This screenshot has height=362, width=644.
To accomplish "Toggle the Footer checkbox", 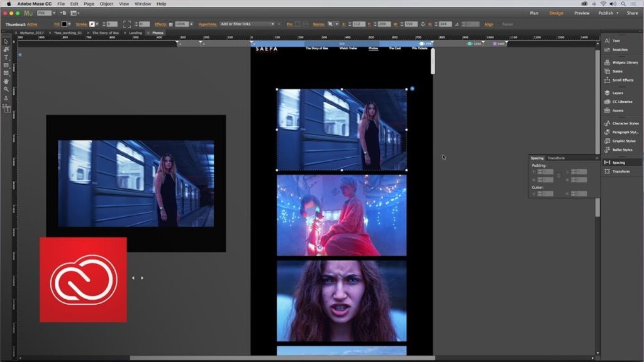I will point(499,24).
